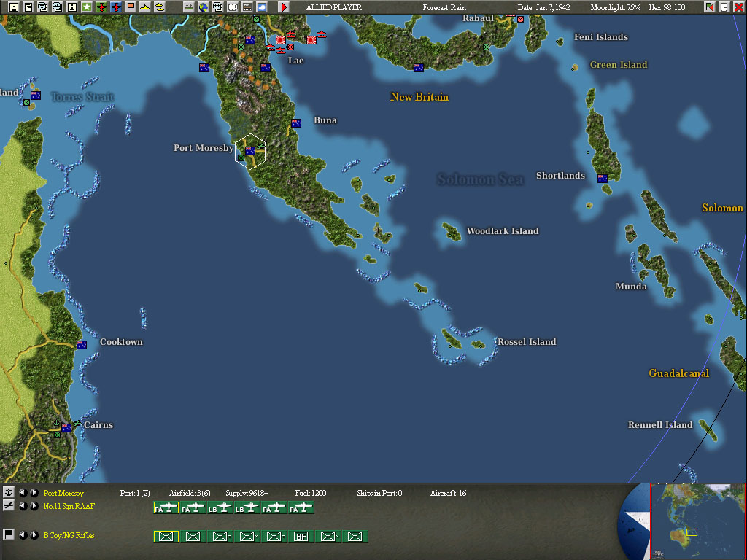Click the "Ships in Port: 0" readout

pyautogui.click(x=379, y=493)
